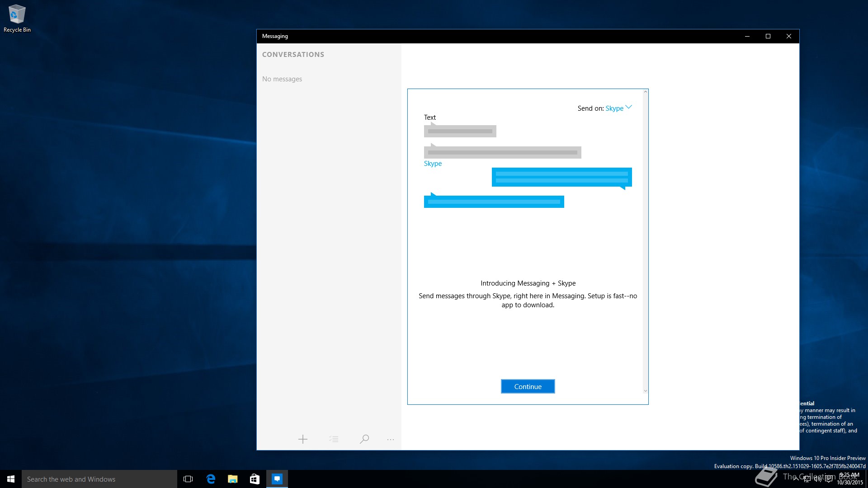Launch Microsoft Edge from the taskbar

pos(211,479)
